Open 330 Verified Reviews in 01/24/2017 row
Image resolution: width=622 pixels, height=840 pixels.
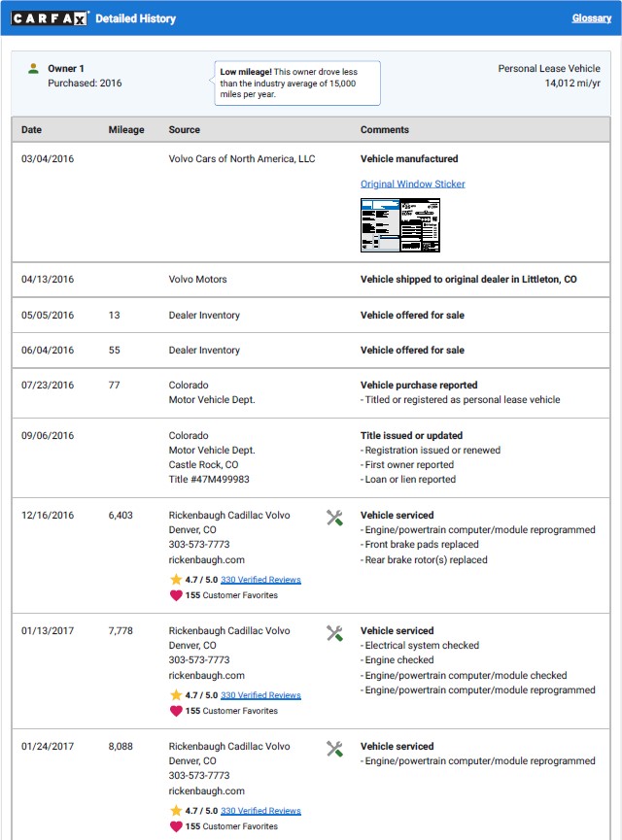[260, 811]
